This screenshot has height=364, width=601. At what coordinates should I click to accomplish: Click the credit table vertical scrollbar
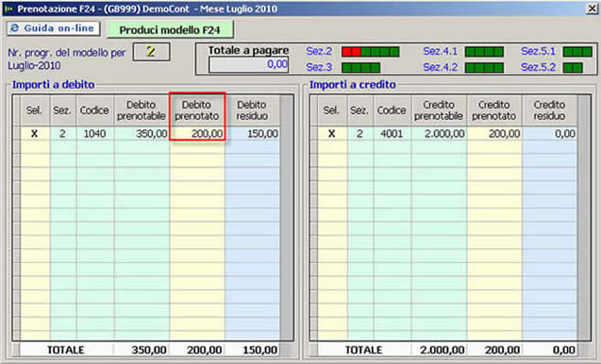coord(584,218)
